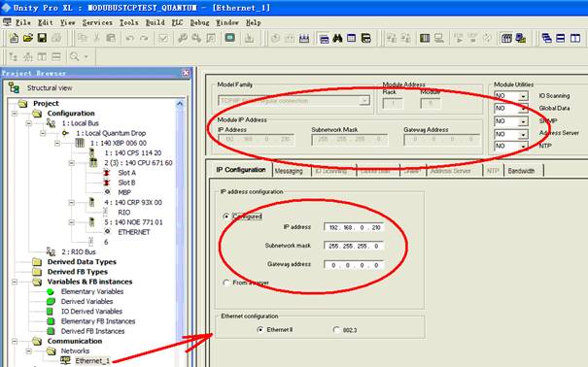This screenshot has height=367, width=588.
Task: Open the Services menu
Action: 97,23
